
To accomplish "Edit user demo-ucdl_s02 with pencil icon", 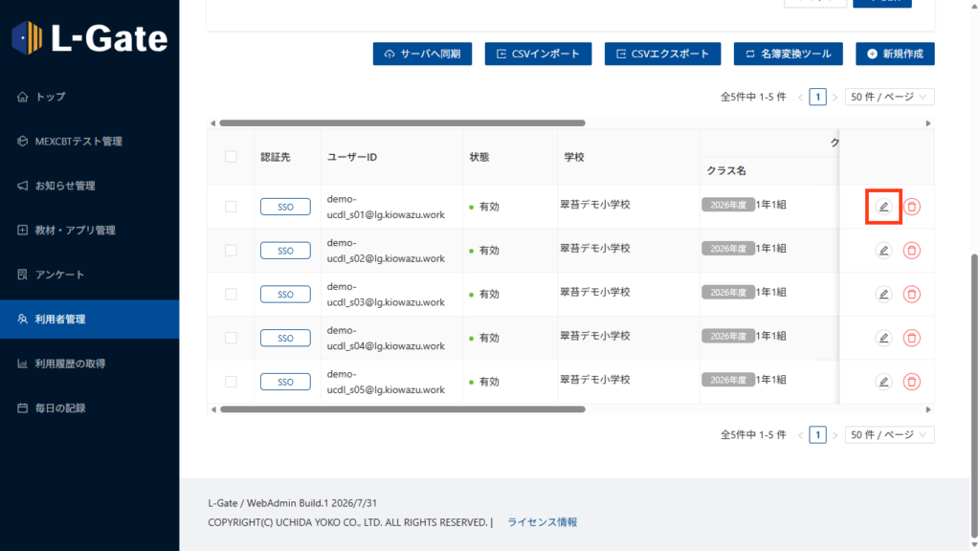I will pos(883,251).
